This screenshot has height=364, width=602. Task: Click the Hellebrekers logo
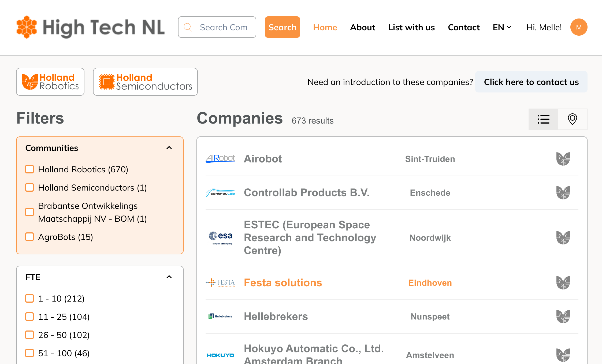220,316
